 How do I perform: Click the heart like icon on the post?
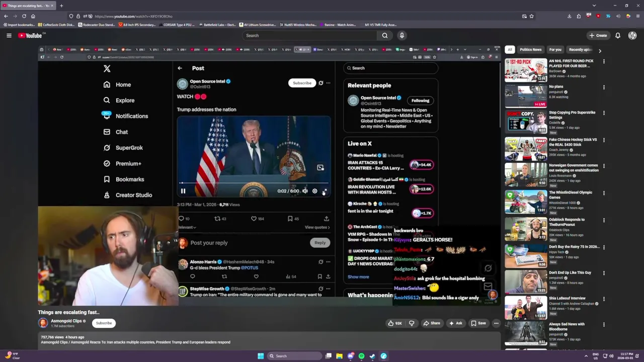(254, 219)
